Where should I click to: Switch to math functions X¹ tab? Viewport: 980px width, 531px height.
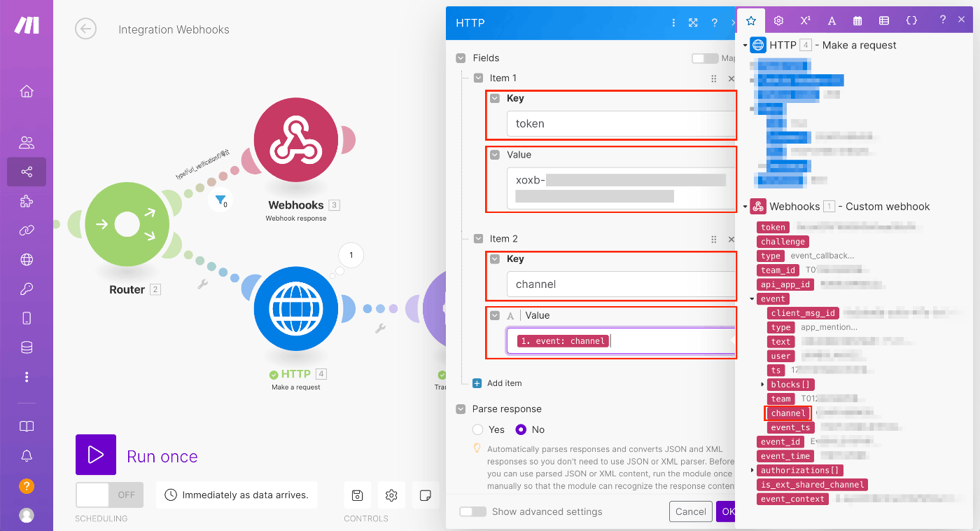805,21
